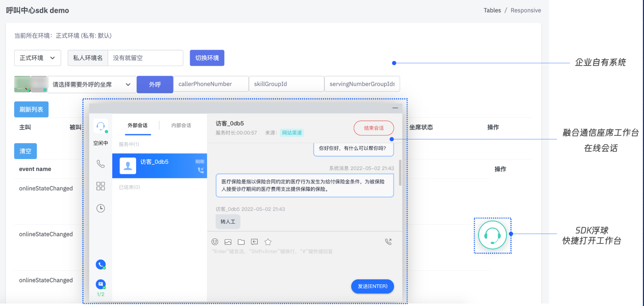Toggle the blue phone status icon at sidebar bottom
This screenshot has width=644, height=306.
100,264
